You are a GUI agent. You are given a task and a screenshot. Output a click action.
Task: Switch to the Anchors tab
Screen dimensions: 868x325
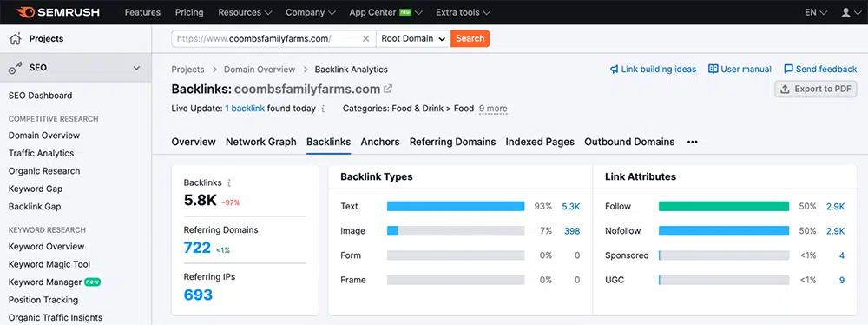pyautogui.click(x=380, y=142)
